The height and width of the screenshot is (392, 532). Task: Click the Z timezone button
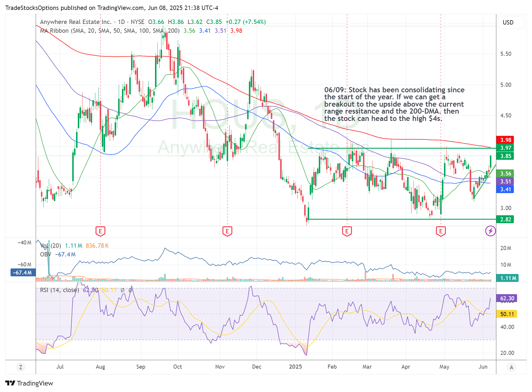(x=20, y=367)
